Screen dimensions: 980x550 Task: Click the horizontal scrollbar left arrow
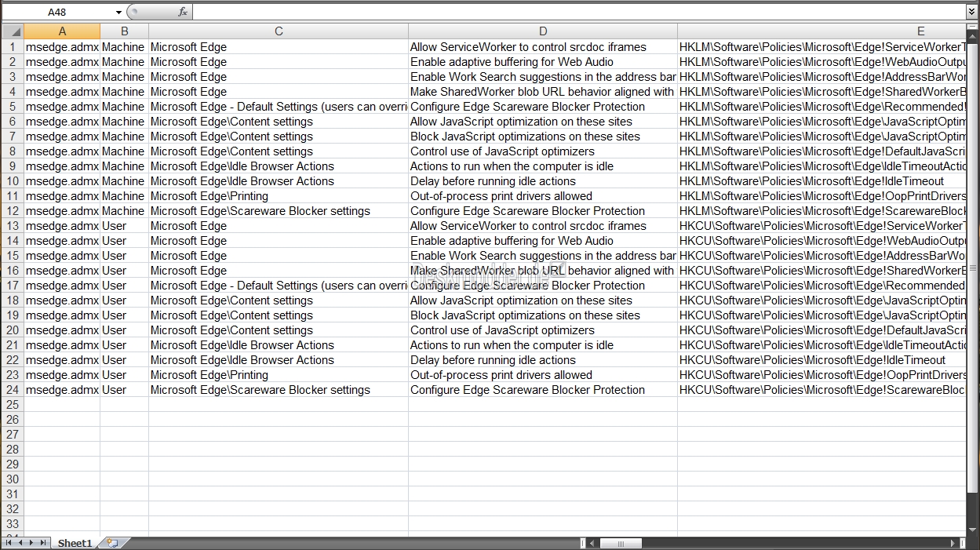tap(592, 543)
